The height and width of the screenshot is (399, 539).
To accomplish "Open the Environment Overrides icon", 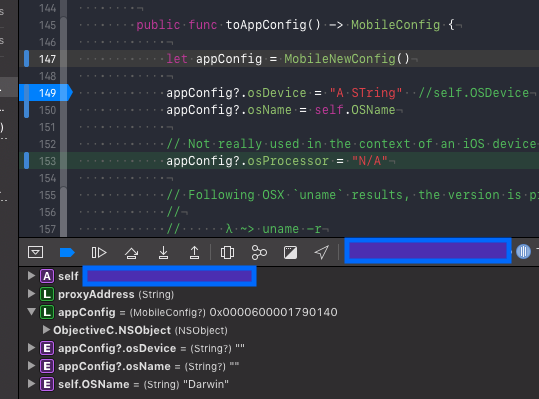I will point(290,253).
